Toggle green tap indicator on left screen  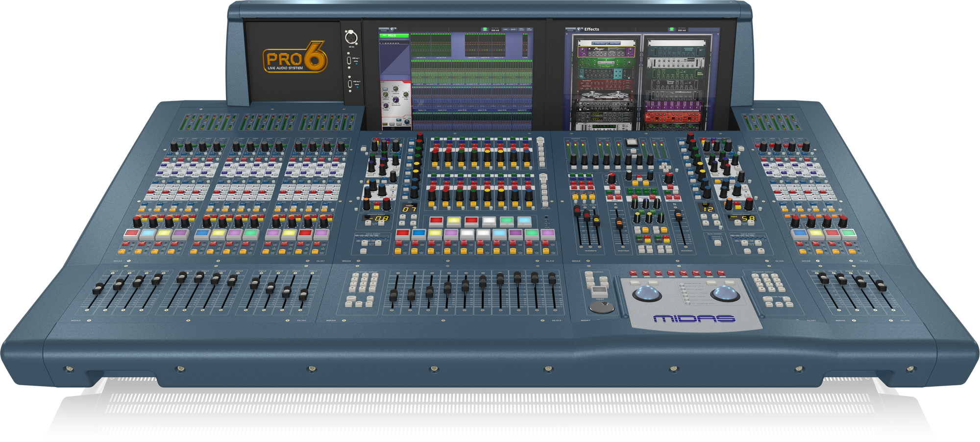(x=485, y=29)
